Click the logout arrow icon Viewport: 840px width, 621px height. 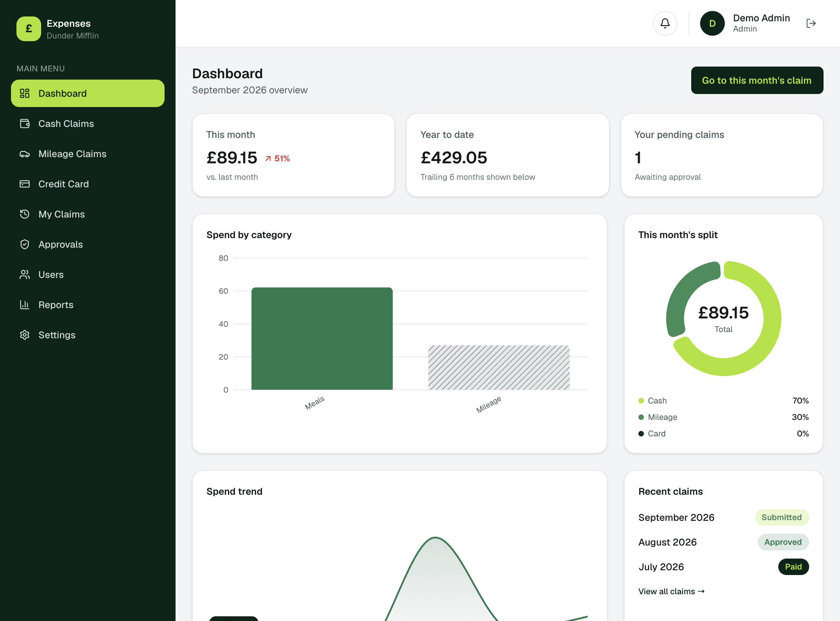[x=811, y=23]
